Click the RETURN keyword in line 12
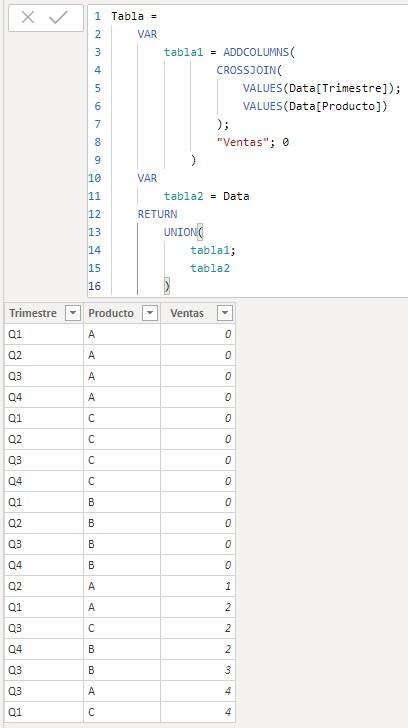 pyautogui.click(x=157, y=214)
